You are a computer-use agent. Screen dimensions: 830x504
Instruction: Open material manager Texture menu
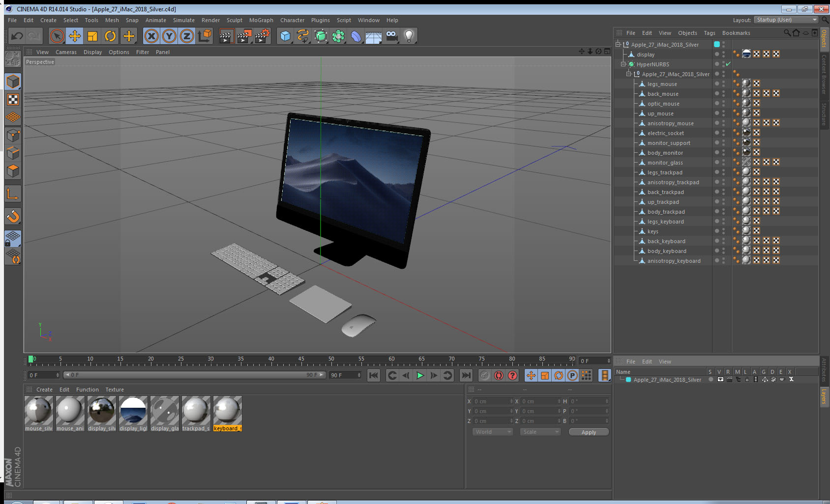click(x=115, y=390)
